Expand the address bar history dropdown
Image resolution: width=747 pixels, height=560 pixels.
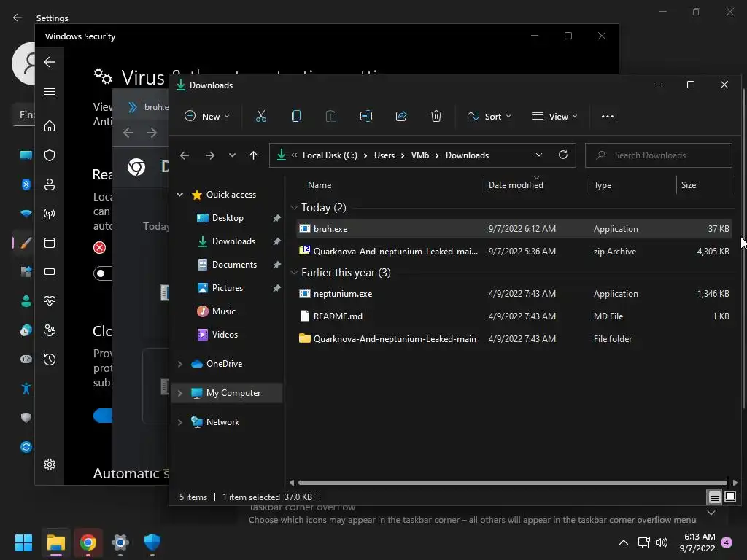(x=539, y=155)
